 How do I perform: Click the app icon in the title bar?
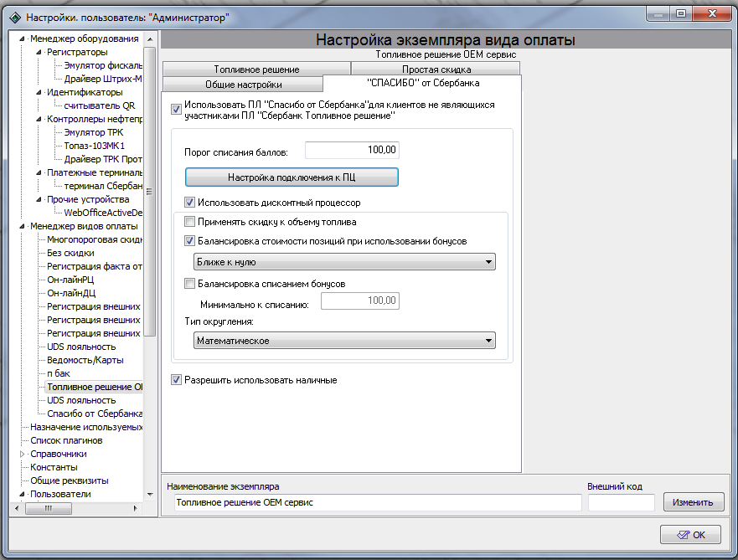coord(15,18)
